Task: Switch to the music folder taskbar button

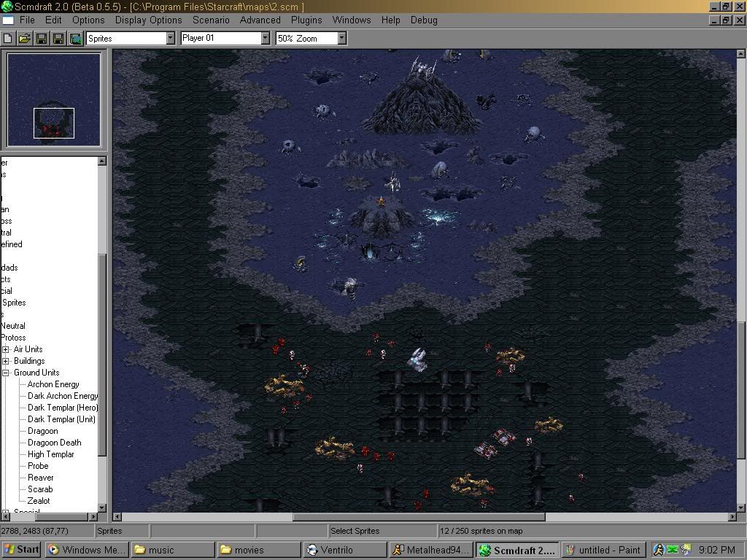Action: pyautogui.click(x=172, y=550)
